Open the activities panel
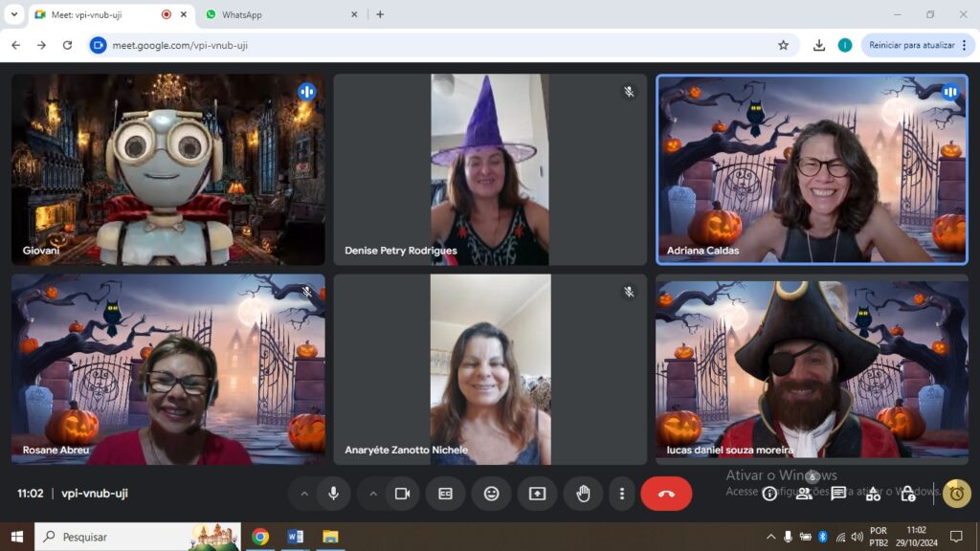Screen dimensions: 980x551 point(873,494)
